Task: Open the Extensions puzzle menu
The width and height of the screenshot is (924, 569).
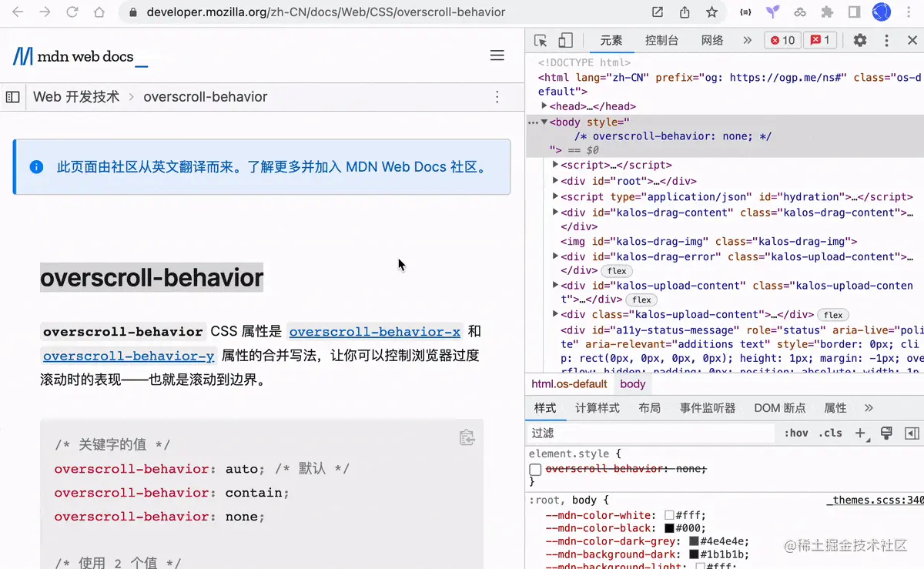Action: [x=827, y=12]
